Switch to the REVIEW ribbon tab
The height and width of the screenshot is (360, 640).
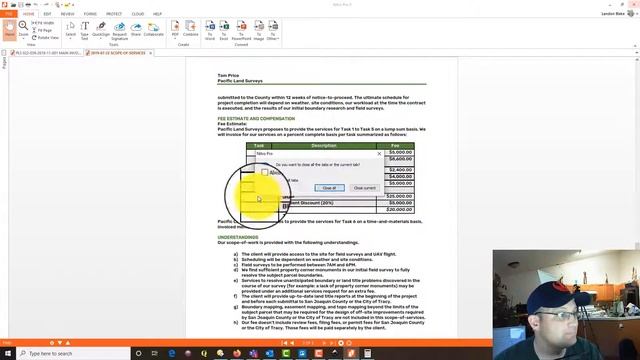pos(67,14)
